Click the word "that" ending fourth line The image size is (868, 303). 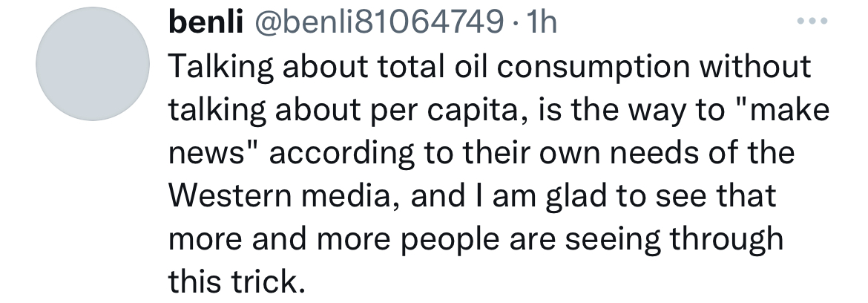pos(748,197)
